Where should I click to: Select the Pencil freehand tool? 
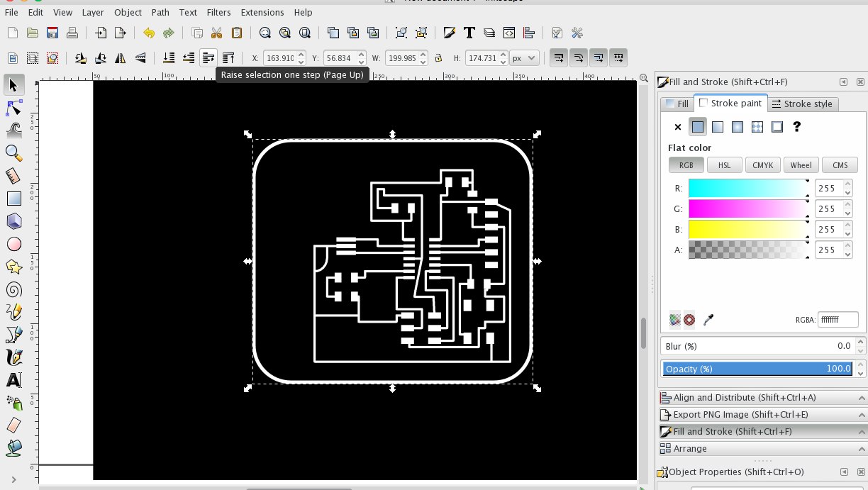[13, 312]
